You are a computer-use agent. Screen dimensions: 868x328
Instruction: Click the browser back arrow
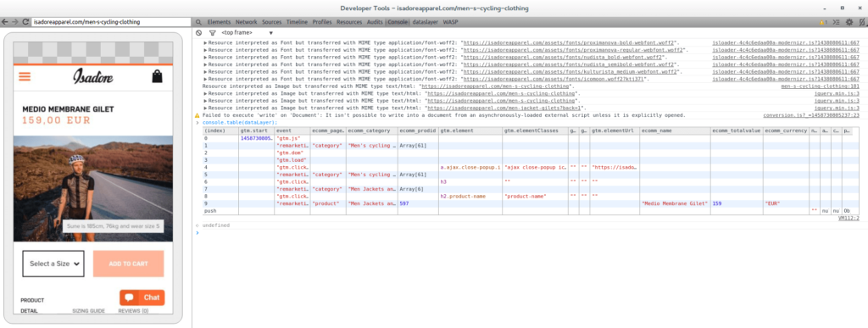(6, 22)
